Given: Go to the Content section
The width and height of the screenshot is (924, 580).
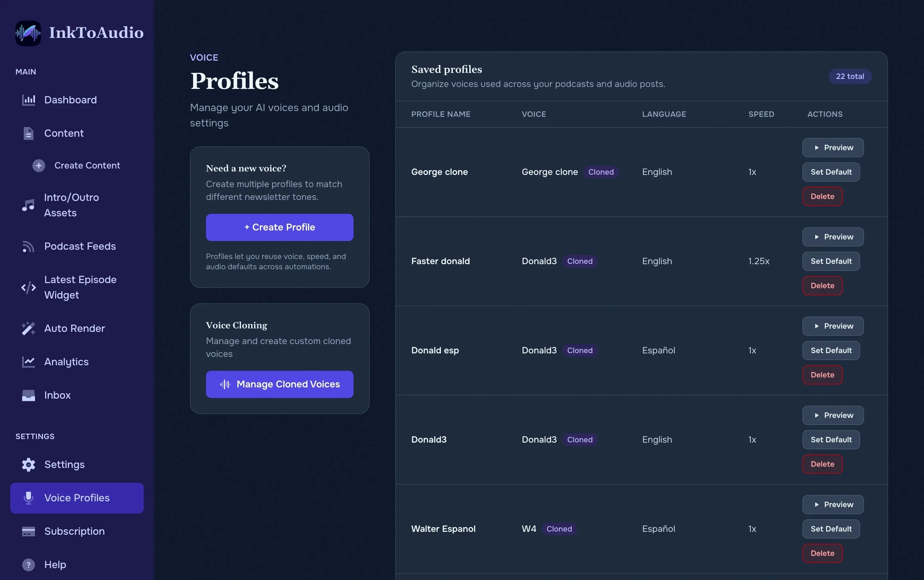Looking at the screenshot, I should [x=77, y=134].
